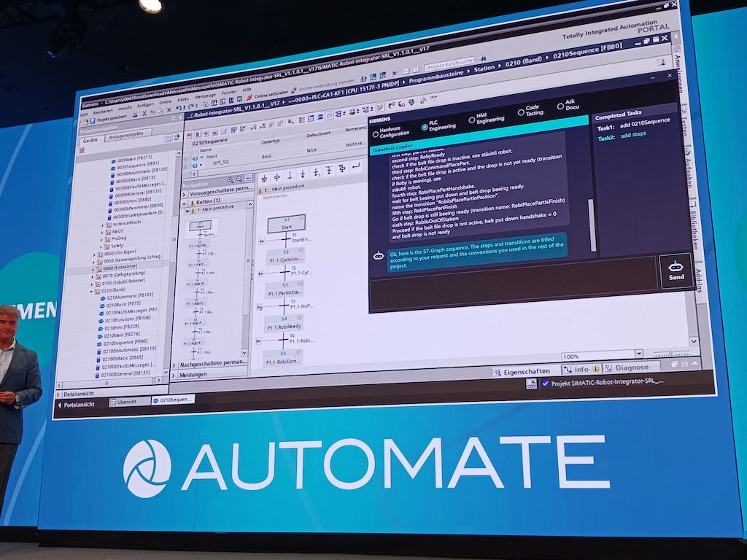Select the HMI Engineering radio option
This screenshot has width=747, height=560.
[472, 120]
